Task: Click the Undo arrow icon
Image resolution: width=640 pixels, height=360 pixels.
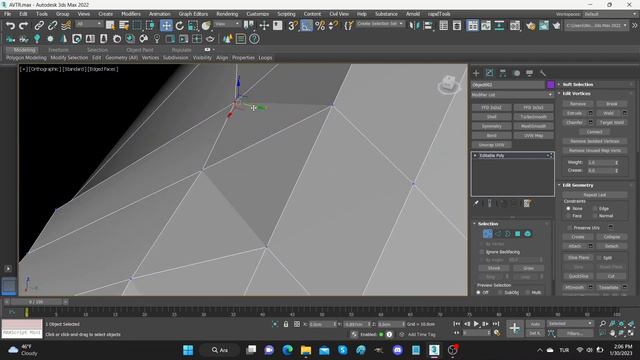Action: [x=10, y=26]
